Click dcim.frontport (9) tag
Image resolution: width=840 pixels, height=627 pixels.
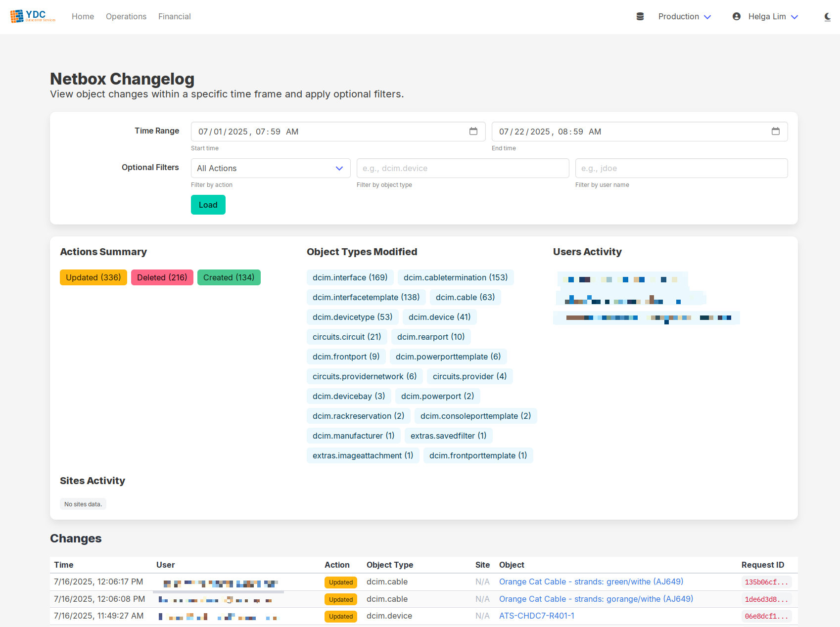346,357
